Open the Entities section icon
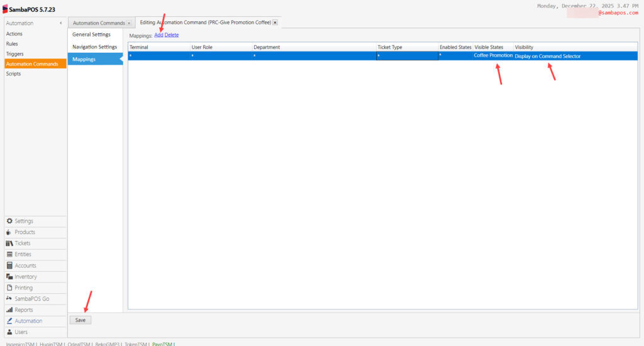The height and width of the screenshot is (346, 644). click(x=9, y=254)
